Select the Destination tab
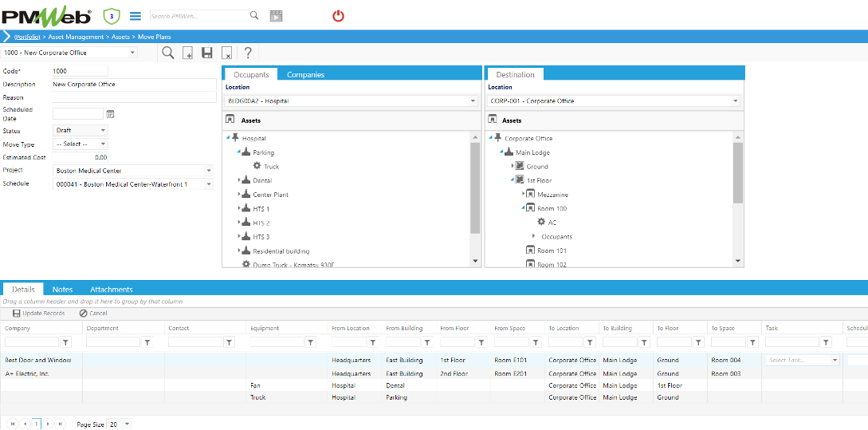 pos(516,74)
